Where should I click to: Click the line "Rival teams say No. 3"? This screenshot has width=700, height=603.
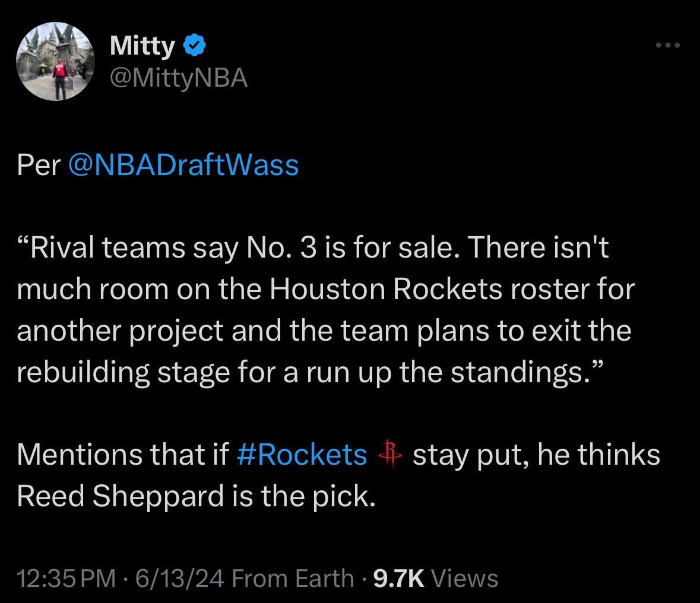(x=313, y=248)
